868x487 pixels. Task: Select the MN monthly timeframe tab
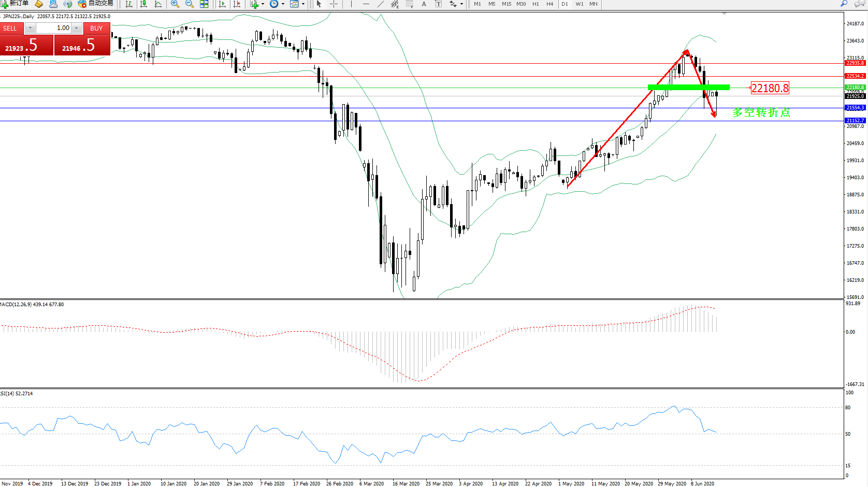pos(594,4)
